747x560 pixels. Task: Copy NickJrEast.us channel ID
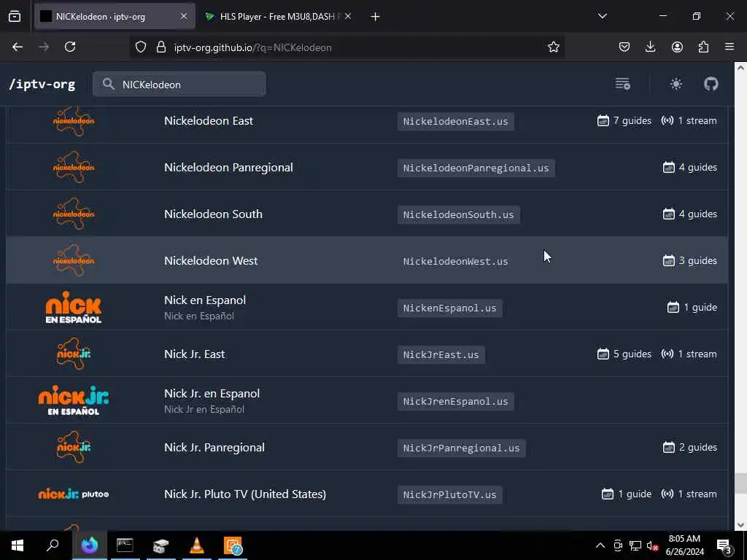pos(441,355)
